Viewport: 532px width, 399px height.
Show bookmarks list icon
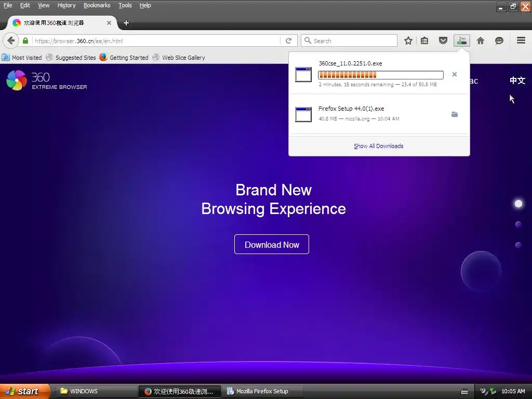pyautogui.click(x=424, y=41)
